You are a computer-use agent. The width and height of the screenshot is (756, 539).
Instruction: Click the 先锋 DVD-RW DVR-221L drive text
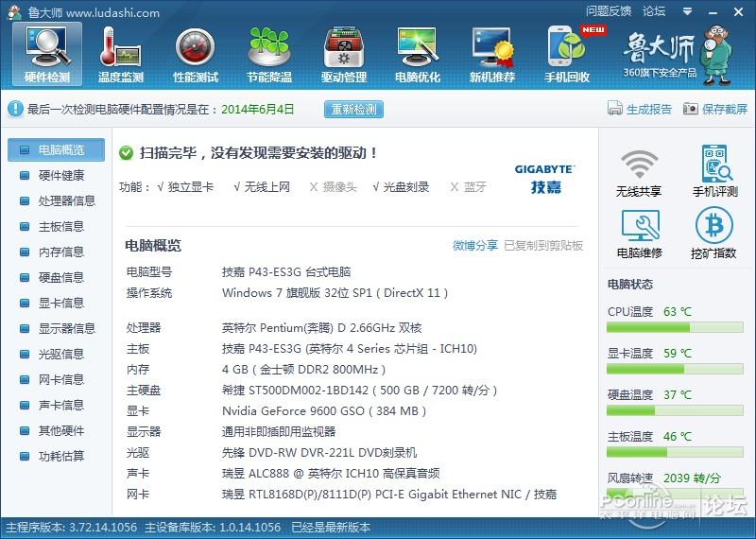pyautogui.click(x=319, y=453)
